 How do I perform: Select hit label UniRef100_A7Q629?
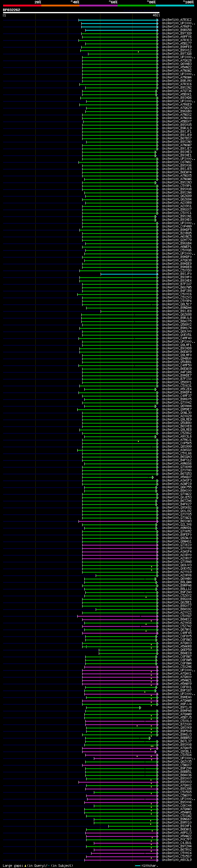[x=177, y=108]
